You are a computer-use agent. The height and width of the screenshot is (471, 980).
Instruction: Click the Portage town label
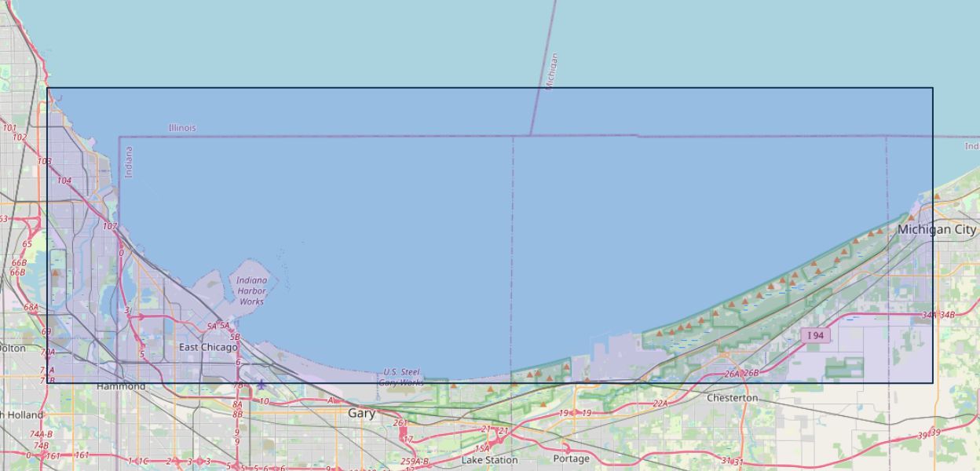(x=571, y=458)
